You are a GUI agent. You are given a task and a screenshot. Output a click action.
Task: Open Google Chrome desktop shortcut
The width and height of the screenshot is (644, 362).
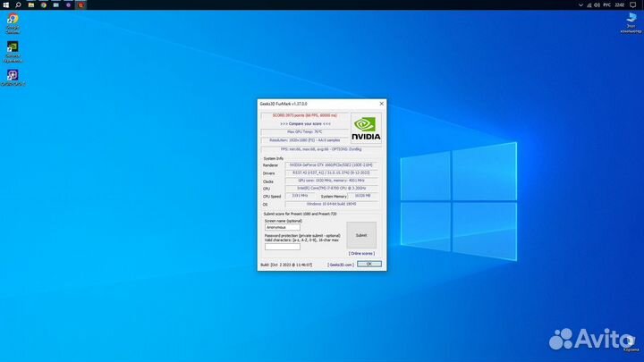13,23
